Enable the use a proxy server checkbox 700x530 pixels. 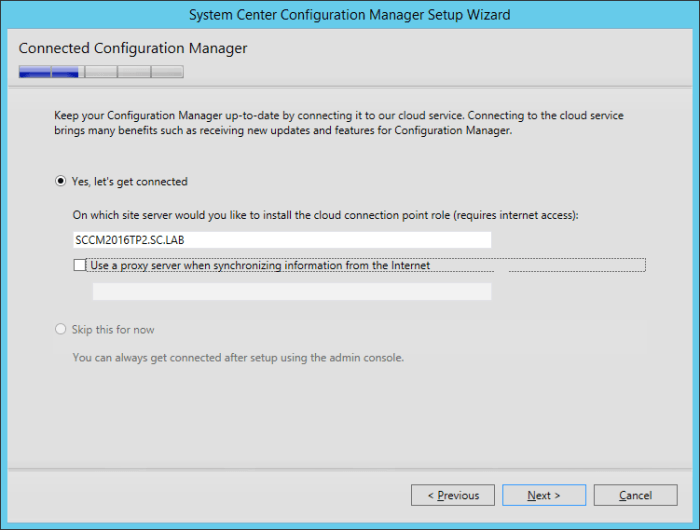coord(79,265)
